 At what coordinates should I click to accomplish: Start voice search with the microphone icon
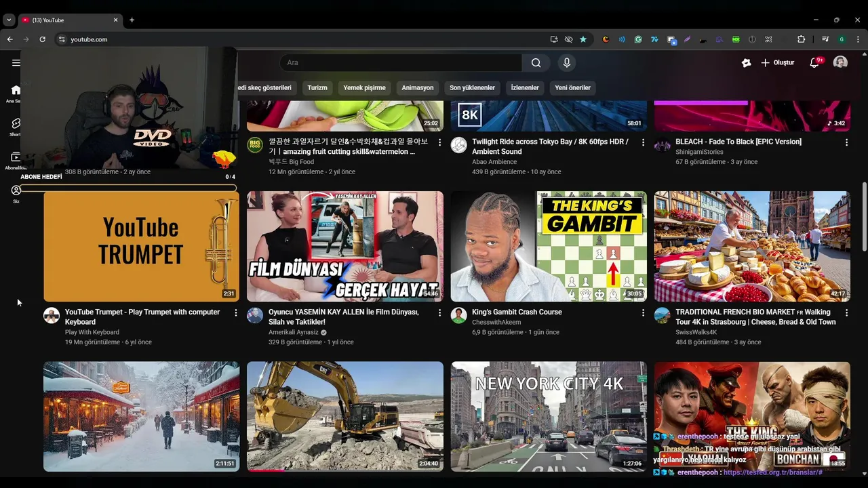(x=567, y=62)
